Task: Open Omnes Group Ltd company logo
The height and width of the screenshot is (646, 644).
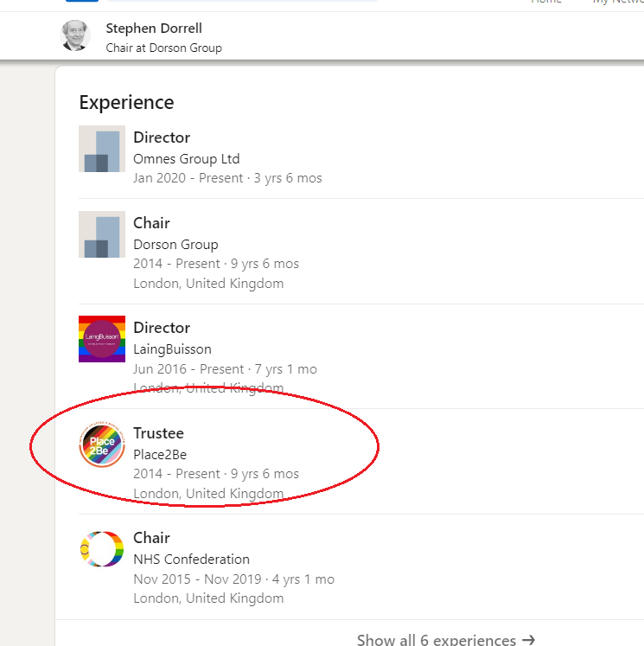Action: coord(102,149)
